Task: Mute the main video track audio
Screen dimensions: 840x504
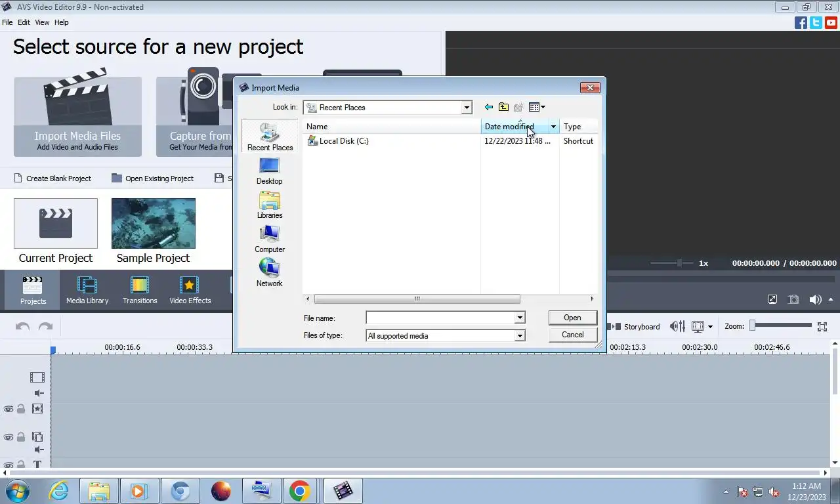Action: (39, 393)
